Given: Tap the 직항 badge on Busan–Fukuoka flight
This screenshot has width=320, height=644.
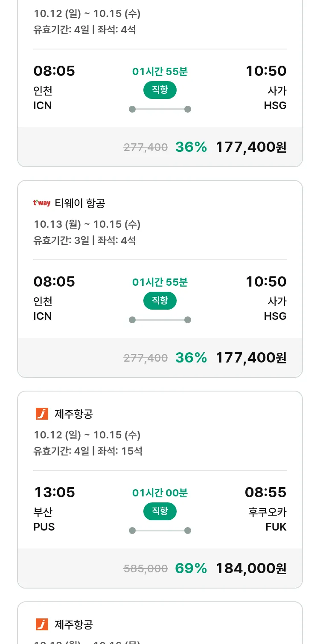Looking at the screenshot, I should 160,511.
